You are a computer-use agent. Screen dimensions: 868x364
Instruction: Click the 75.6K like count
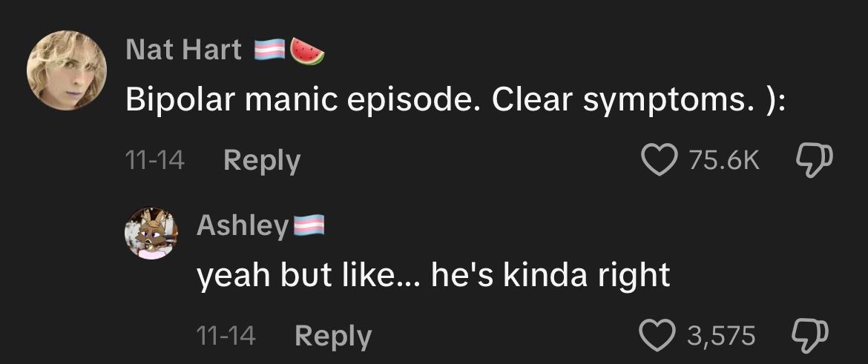tap(724, 160)
